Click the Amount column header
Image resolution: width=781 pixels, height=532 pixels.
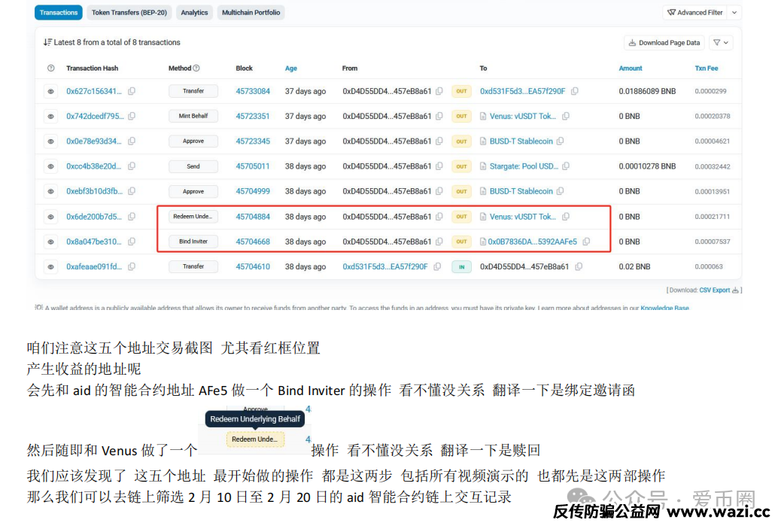pos(630,68)
